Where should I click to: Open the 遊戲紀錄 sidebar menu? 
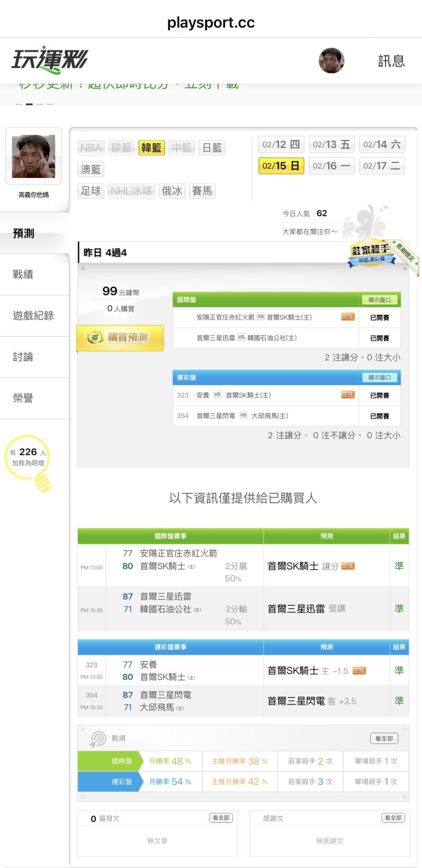pos(34,316)
